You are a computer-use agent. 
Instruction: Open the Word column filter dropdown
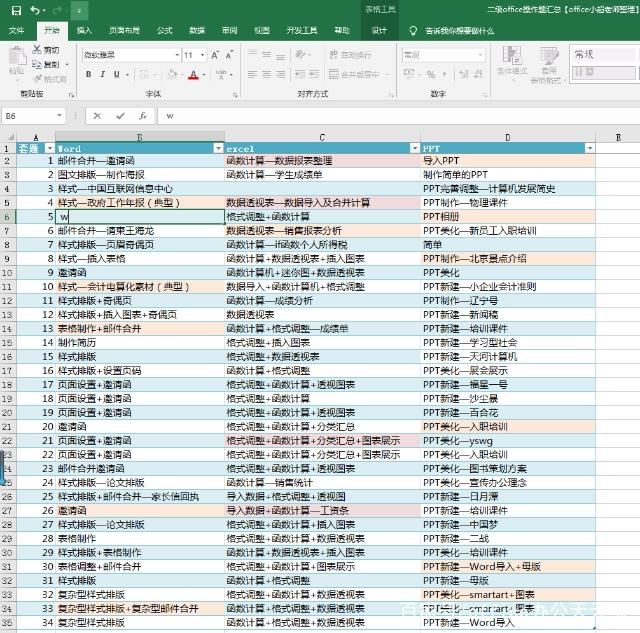[x=219, y=148]
